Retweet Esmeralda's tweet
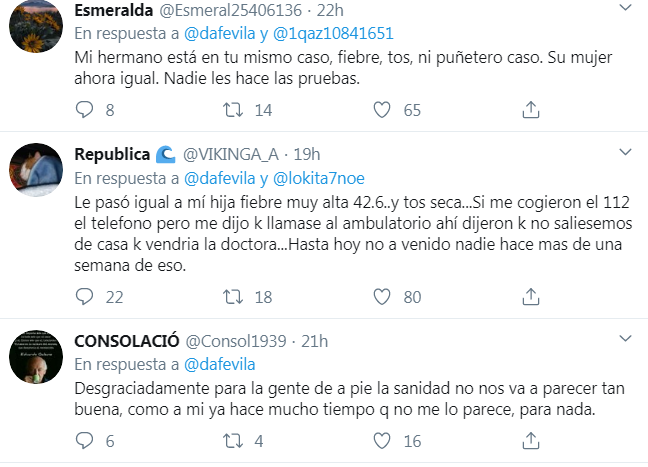Viewport: 648px width, 467px height. (232, 109)
